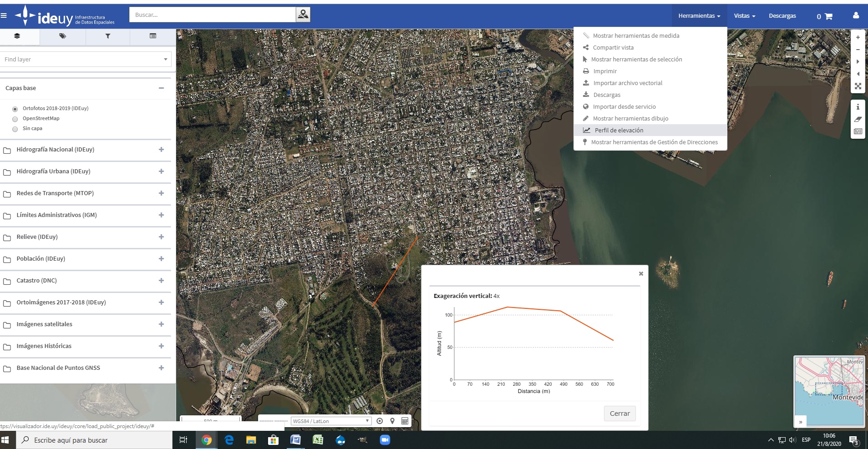Launch Google Chrome from the taskbar
The image size is (868, 449).
(206, 440)
